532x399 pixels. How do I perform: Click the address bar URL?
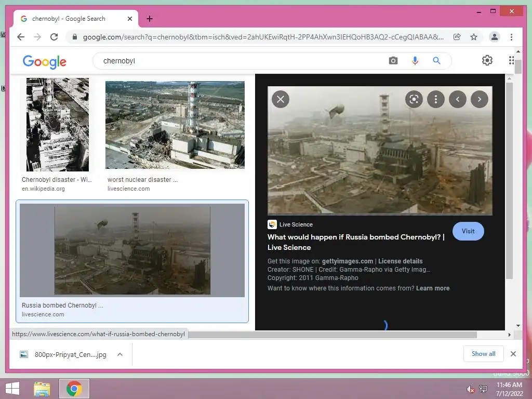coord(263,37)
